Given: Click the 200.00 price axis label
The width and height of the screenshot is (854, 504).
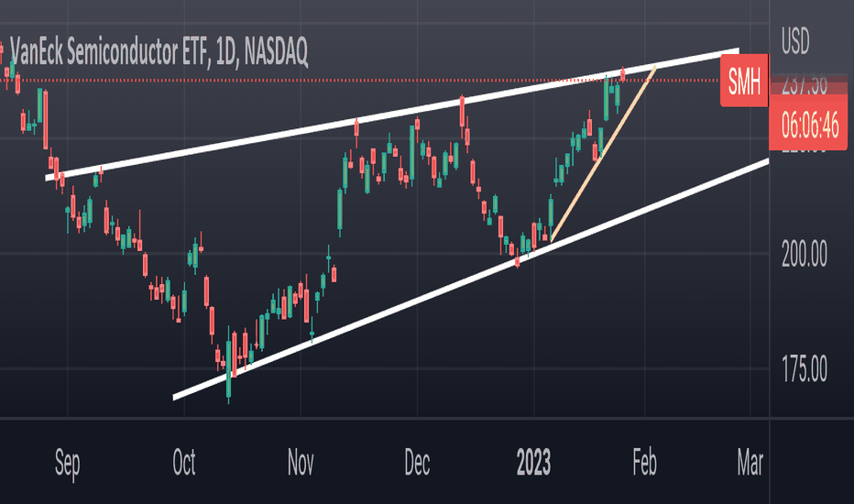Looking at the screenshot, I should click(x=804, y=253).
